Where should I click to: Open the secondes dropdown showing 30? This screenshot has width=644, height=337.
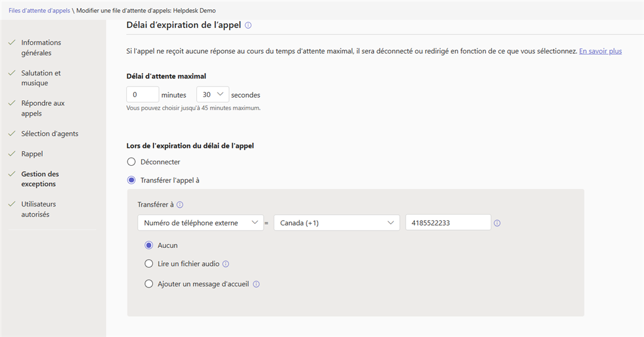pyautogui.click(x=213, y=94)
